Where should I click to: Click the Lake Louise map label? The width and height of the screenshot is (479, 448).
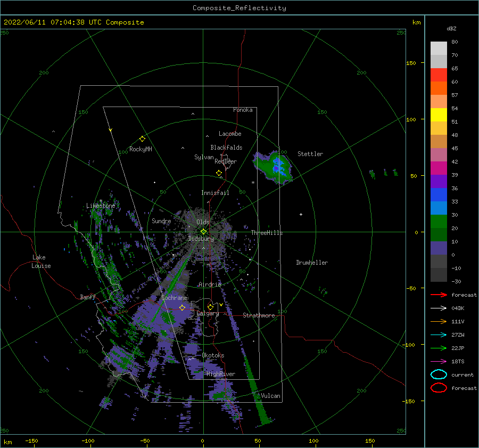[x=41, y=262]
